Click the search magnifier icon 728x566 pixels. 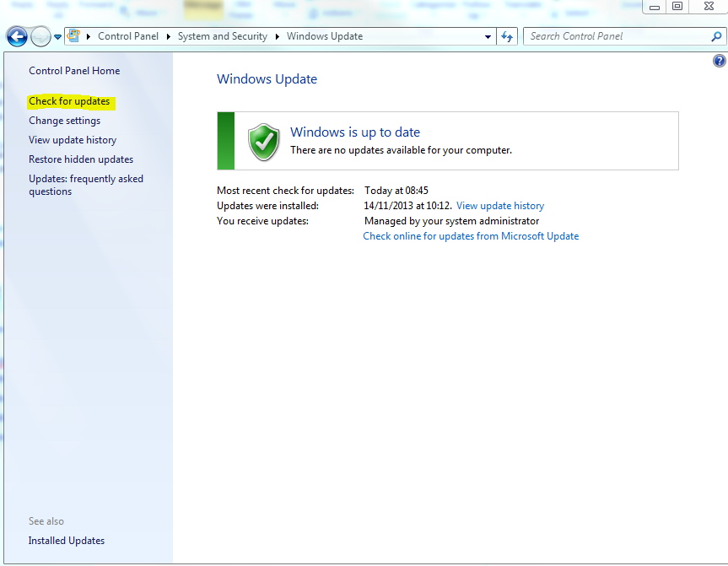716,36
